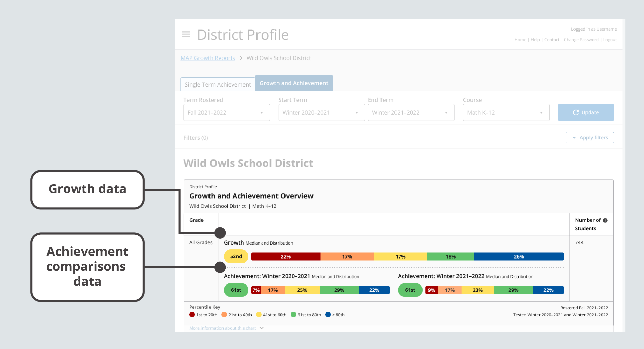Click the Change Password link
Screen dimensions: 644x349
(581, 39)
